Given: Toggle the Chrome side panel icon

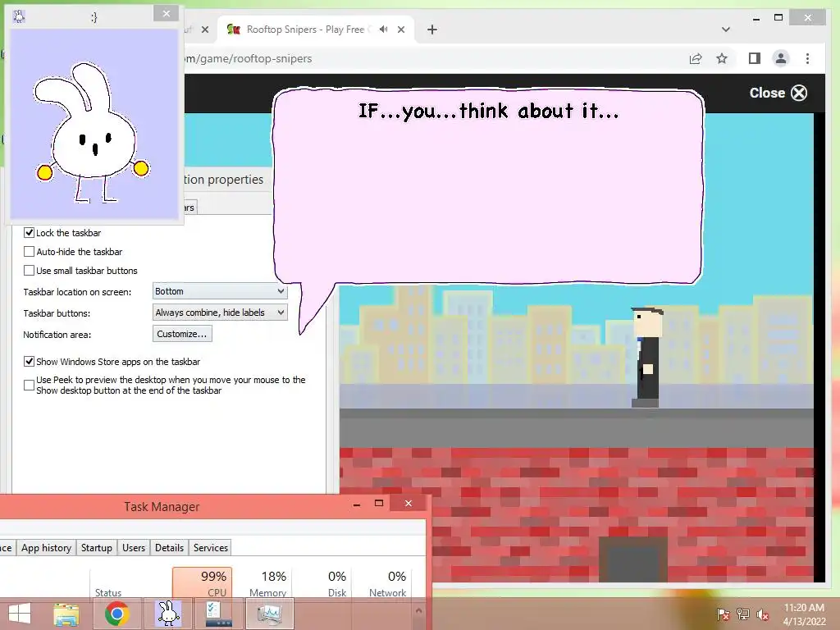Looking at the screenshot, I should click(755, 58).
